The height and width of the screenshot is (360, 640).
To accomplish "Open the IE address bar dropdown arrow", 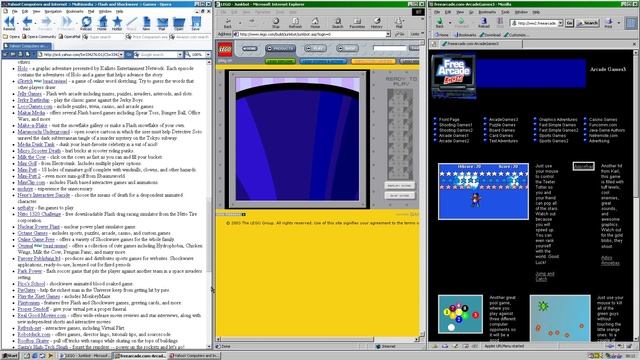I will point(388,34).
